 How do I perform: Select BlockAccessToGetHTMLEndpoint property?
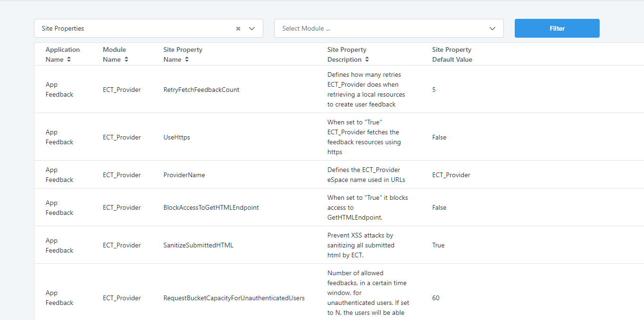pos(211,207)
